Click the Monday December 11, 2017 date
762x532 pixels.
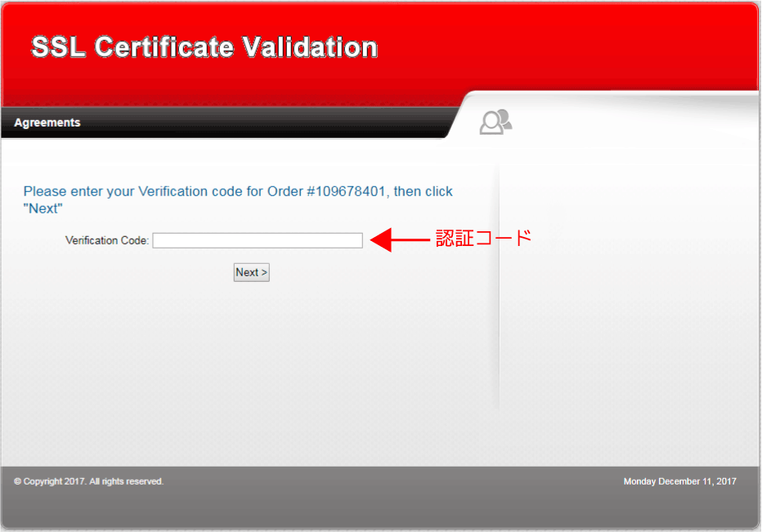679,481
